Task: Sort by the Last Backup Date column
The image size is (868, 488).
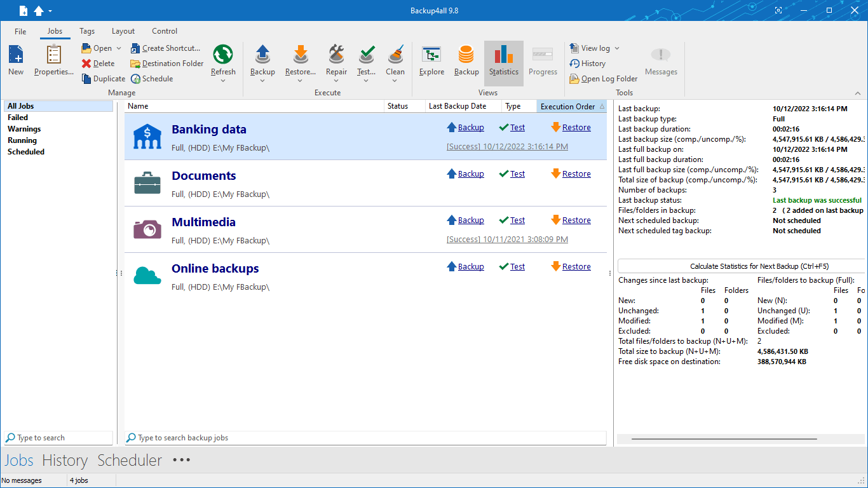Action: [463, 106]
